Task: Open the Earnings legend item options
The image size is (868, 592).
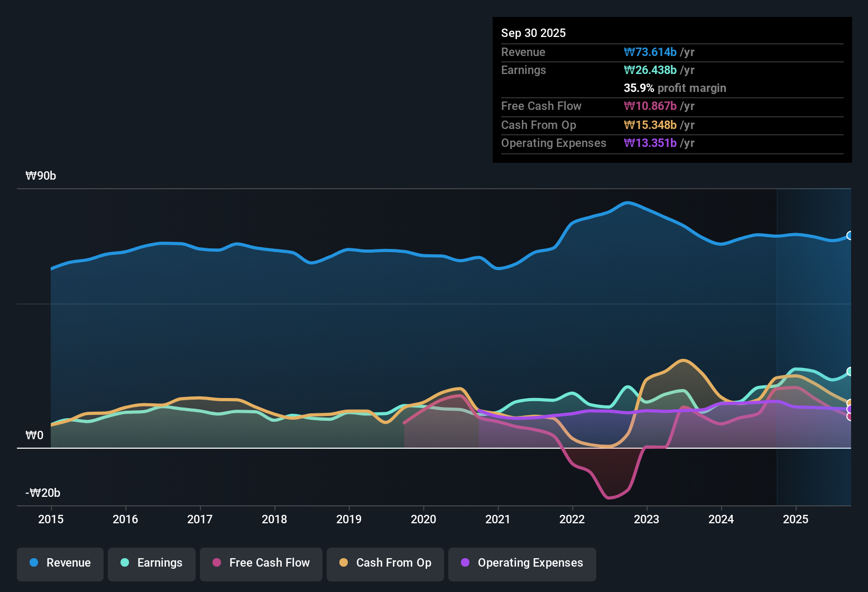Action: pos(151,563)
